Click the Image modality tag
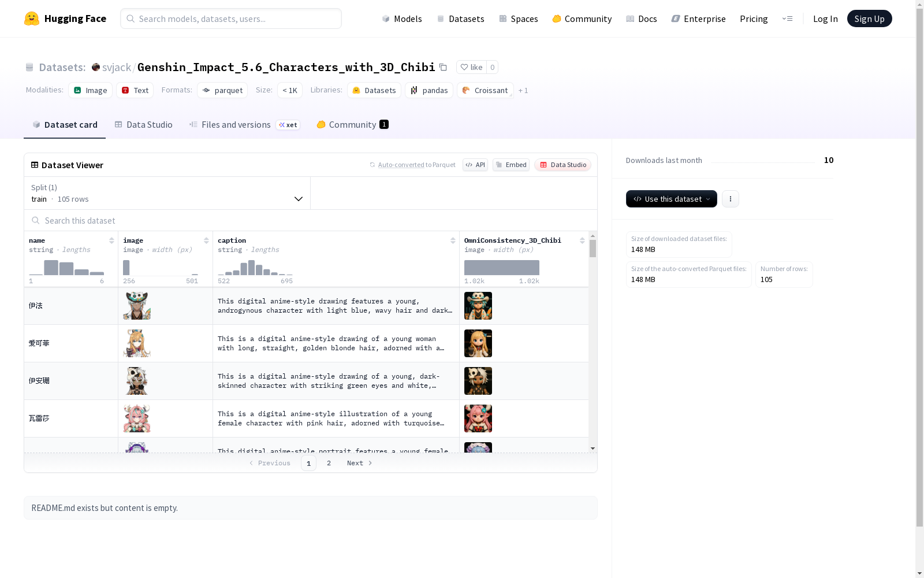924x578 pixels. tap(91, 90)
